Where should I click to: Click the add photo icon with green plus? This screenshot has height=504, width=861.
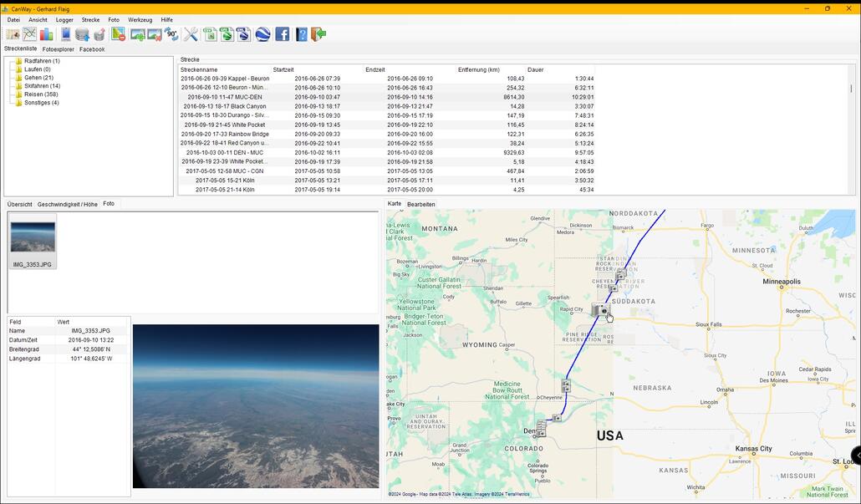click(137, 34)
